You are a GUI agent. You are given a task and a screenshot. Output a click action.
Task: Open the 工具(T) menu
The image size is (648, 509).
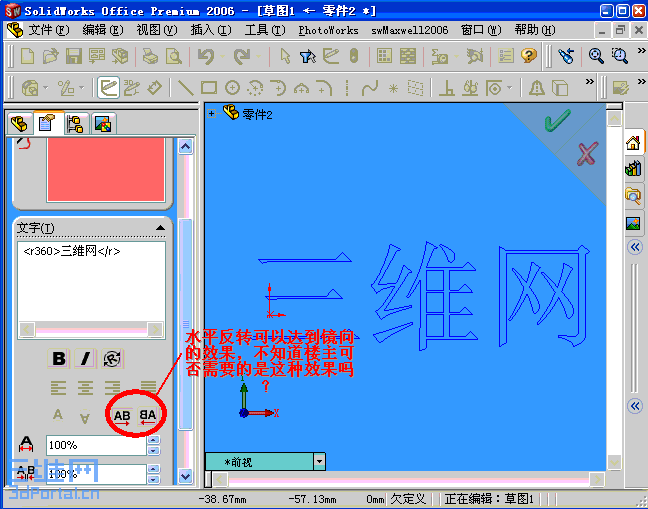(x=265, y=30)
